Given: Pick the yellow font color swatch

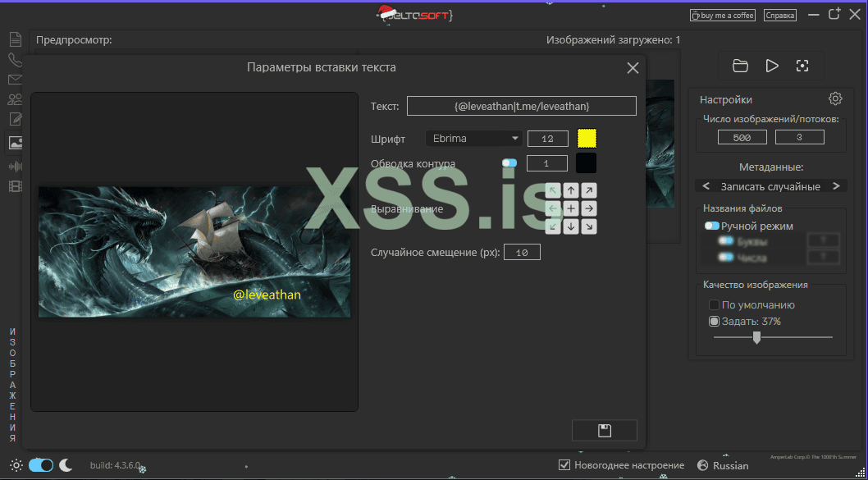Looking at the screenshot, I should tap(587, 139).
